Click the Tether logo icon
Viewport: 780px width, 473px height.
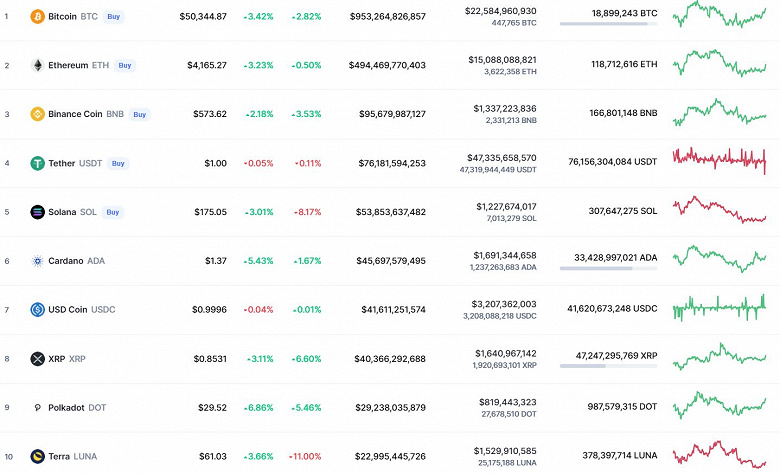(x=38, y=163)
